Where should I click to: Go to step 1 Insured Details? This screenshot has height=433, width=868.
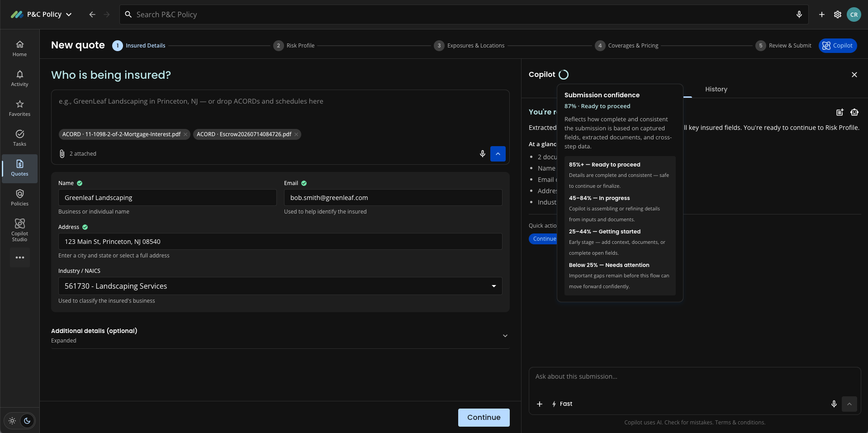point(139,46)
